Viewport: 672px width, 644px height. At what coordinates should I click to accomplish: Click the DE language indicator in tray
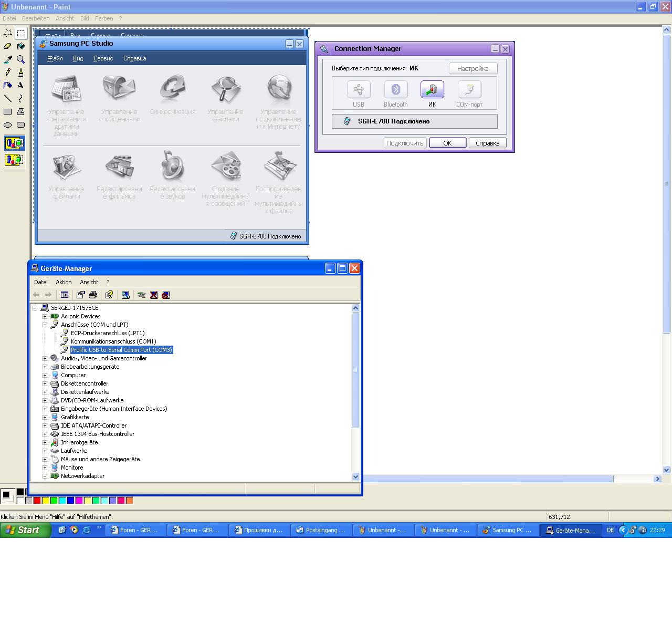pyautogui.click(x=610, y=530)
